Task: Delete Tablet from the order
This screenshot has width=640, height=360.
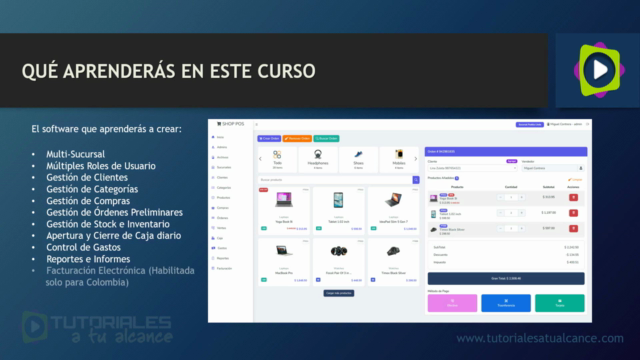Action: (573, 213)
